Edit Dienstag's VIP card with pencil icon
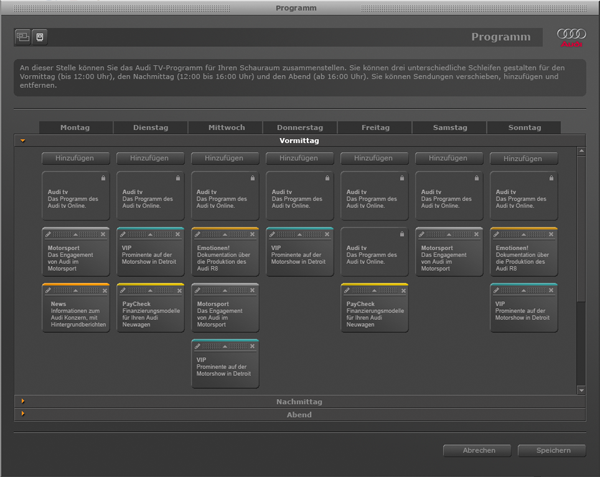This screenshot has height=477, width=600. (x=123, y=234)
